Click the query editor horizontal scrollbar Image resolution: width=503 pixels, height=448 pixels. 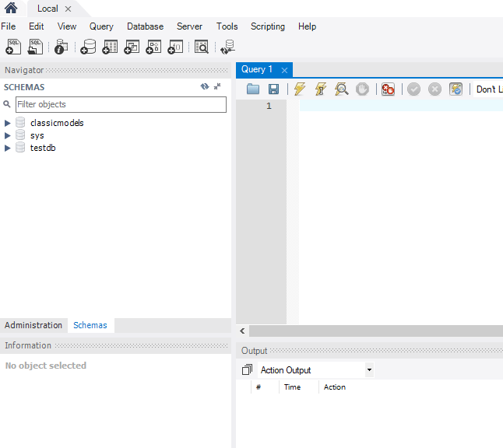point(376,331)
